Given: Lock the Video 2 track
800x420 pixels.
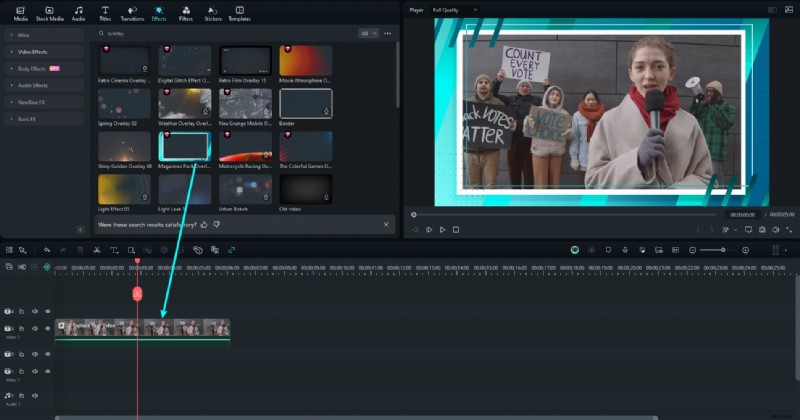Looking at the screenshot, I should tap(21, 329).
